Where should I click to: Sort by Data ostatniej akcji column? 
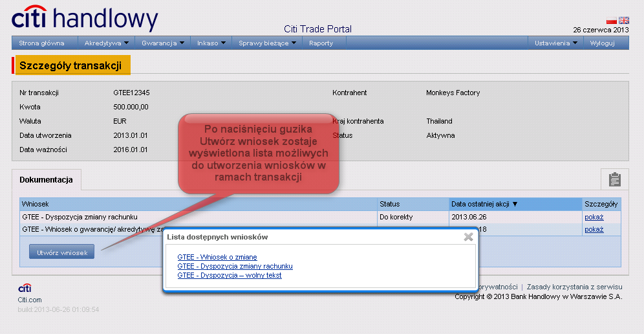[x=515, y=204]
